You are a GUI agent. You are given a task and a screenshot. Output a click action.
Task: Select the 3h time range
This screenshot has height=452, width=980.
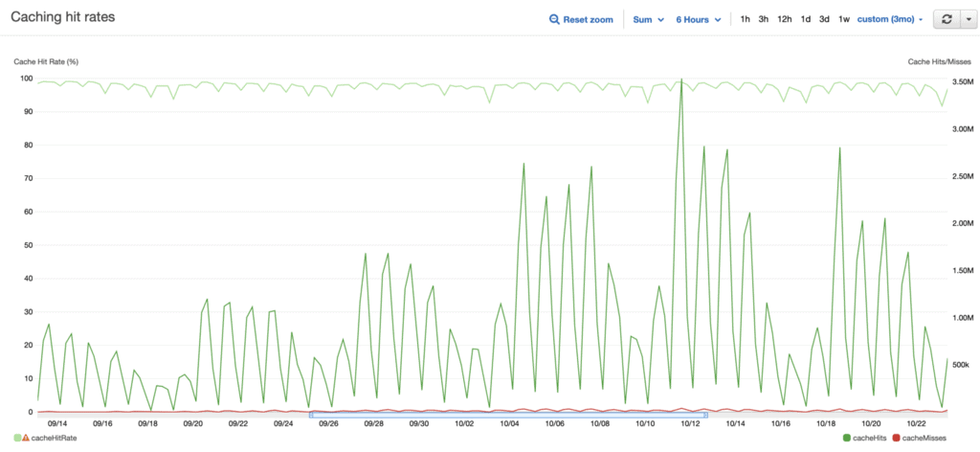[x=764, y=19]
